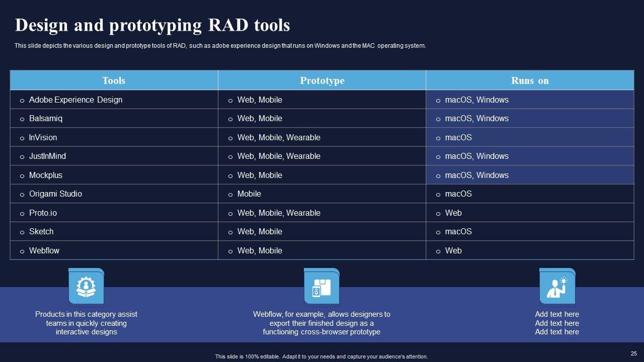The image size is (644, 362).
Task: Click the 'Runs on' column header
Action: pos(530,80)
